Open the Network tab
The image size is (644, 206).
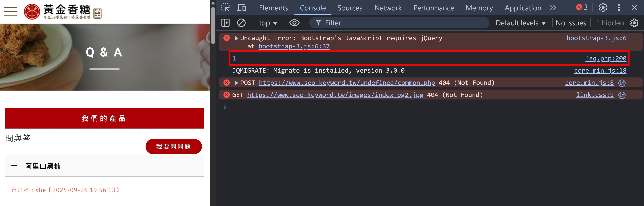pos(388,8)
